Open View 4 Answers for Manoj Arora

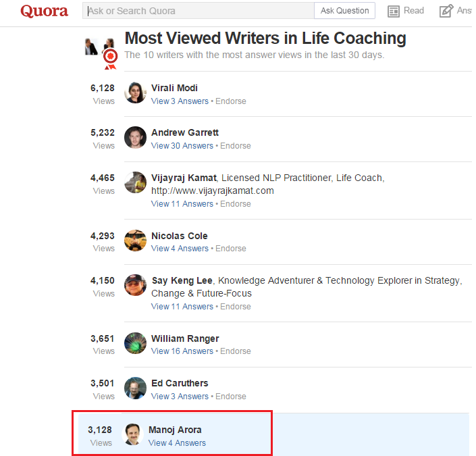[177, 443]
